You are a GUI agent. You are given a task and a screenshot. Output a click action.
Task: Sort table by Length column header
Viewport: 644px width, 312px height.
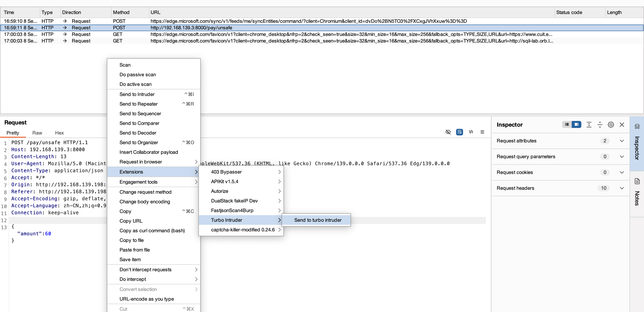(x=624, y=12)
